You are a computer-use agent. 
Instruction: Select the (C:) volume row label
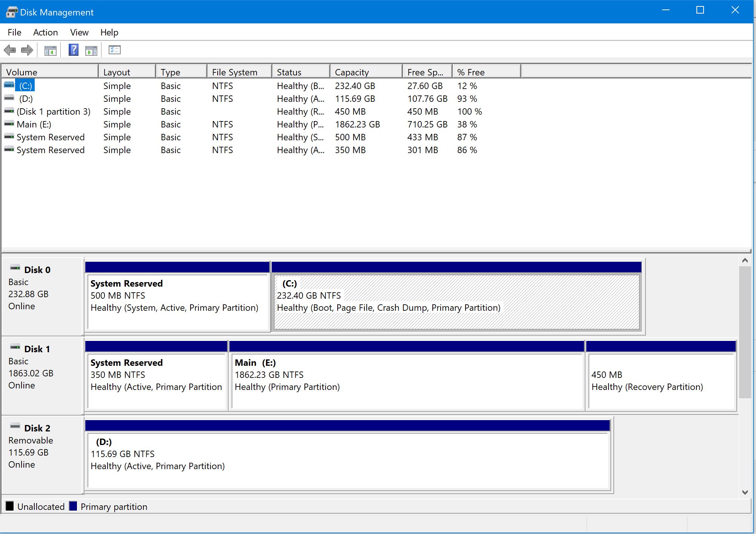point(26,86)
